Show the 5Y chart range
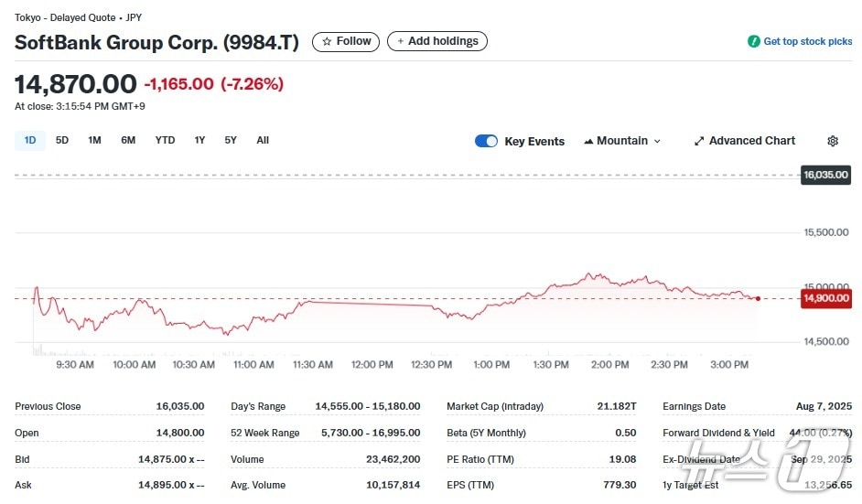Viewport: 862px width, 504px height. (231, 140)
